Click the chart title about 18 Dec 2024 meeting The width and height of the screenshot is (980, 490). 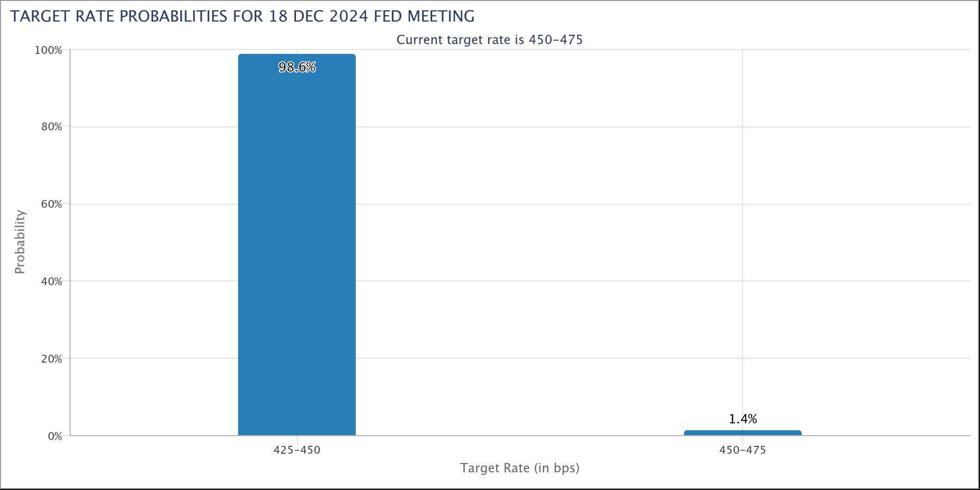242,17
